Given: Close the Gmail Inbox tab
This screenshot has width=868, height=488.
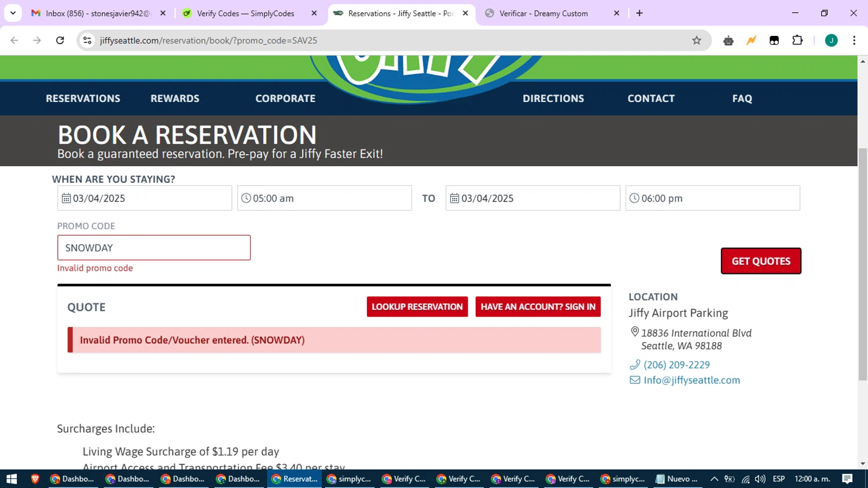Looking at the screenshot, I should [x=163, y=13].
